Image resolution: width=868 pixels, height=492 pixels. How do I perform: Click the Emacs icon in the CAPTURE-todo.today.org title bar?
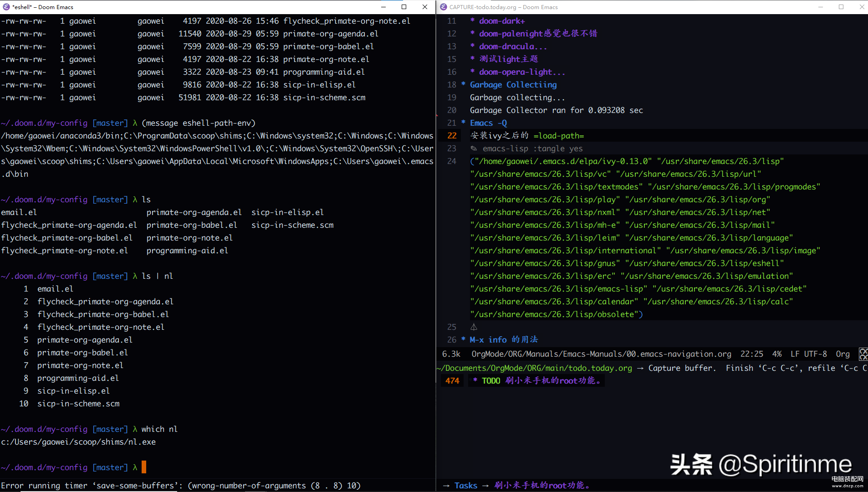pos(443,7)
